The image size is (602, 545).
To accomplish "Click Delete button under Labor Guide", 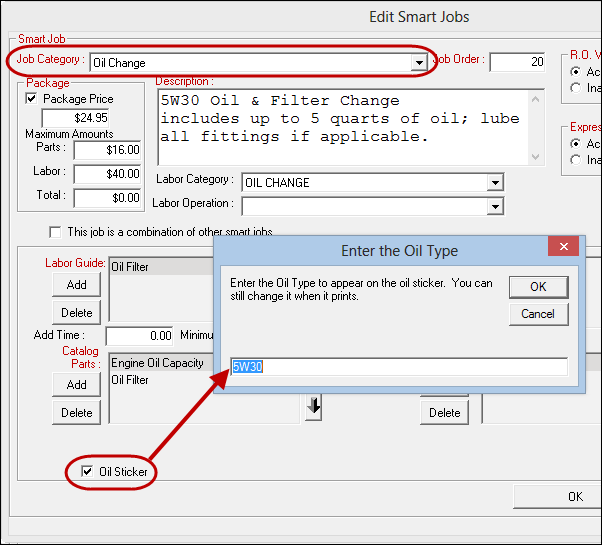I will [x=77, y=313].
